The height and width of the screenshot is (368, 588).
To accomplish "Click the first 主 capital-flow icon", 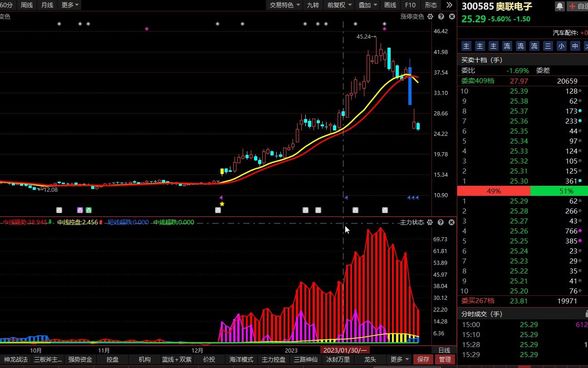I will (x=466, y=46).
